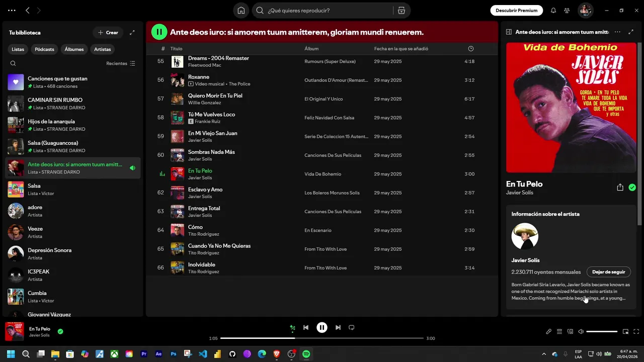Open more options in Now Playing panel
The width and height of the screenshot is (644, 362).
pos(617,32)
